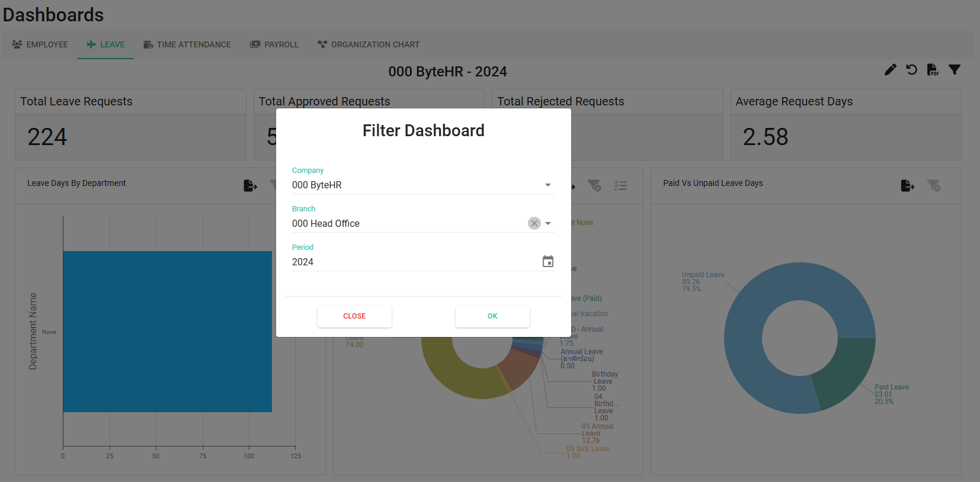Click the Paid Leave green donut segment
Screen dimensions: 980x482
pos(847,370)
